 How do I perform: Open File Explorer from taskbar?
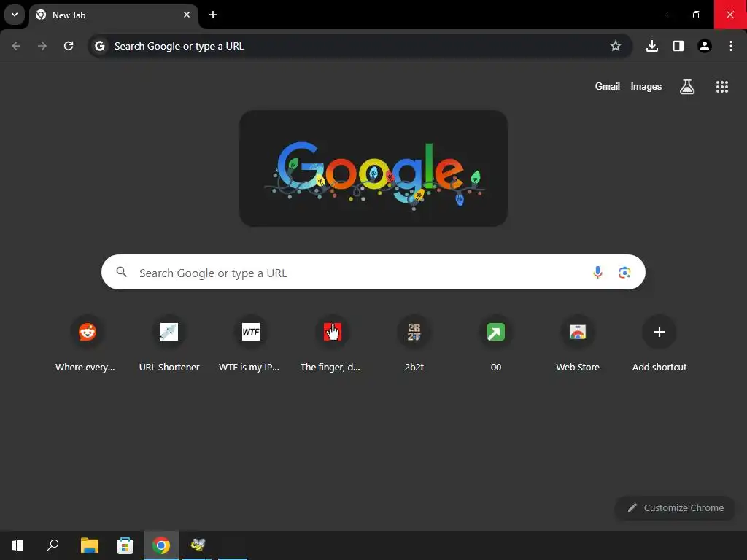(x=90, y=545)
